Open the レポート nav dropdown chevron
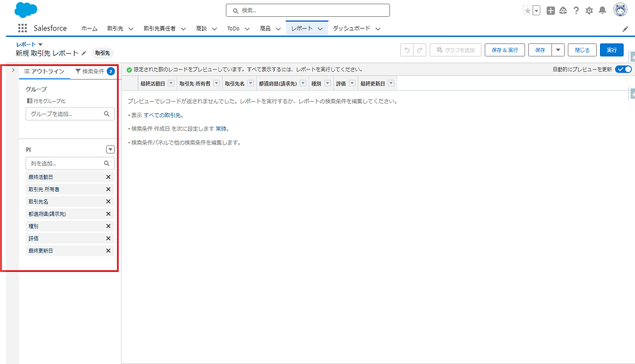Image resolution: width=635 pixels, height=364 pixels. (320, 28)
